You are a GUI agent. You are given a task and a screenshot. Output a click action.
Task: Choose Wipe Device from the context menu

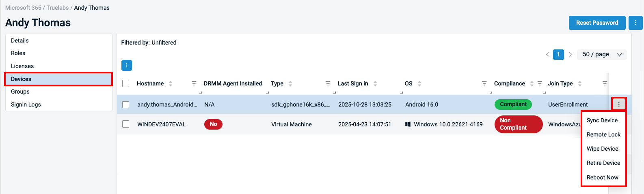pos(602,149)
